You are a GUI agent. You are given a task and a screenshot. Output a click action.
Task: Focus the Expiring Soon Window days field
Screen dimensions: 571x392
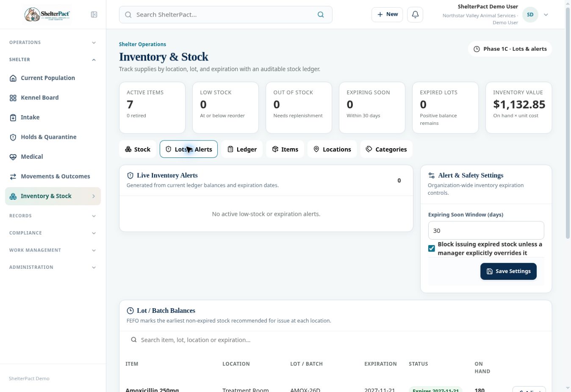pos(486,231)
